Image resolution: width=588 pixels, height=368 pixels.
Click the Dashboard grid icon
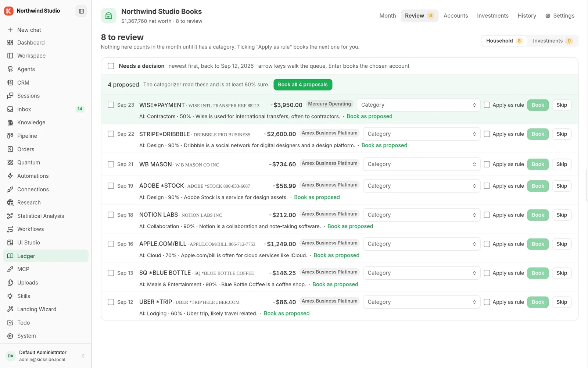[x=10, y=43]
